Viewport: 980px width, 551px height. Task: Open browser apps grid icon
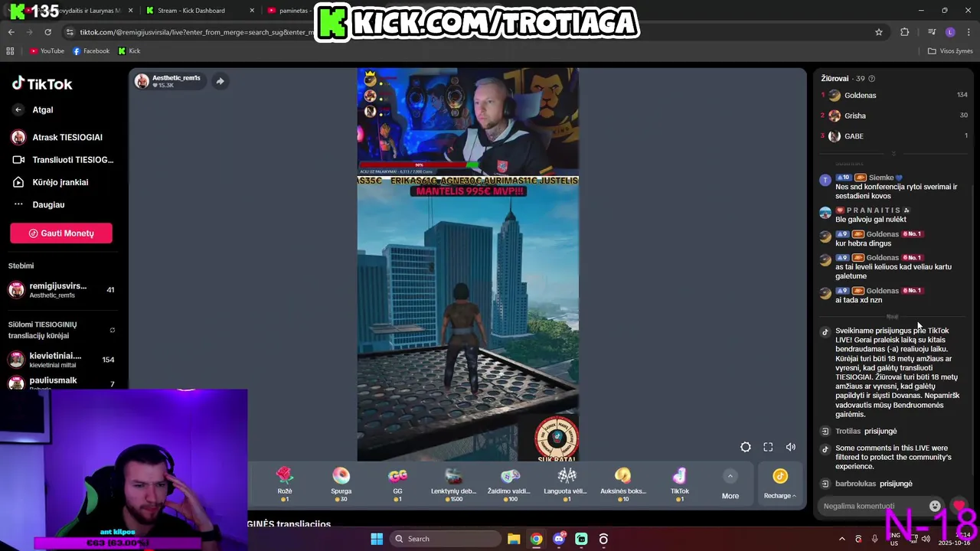coord(10,51)
